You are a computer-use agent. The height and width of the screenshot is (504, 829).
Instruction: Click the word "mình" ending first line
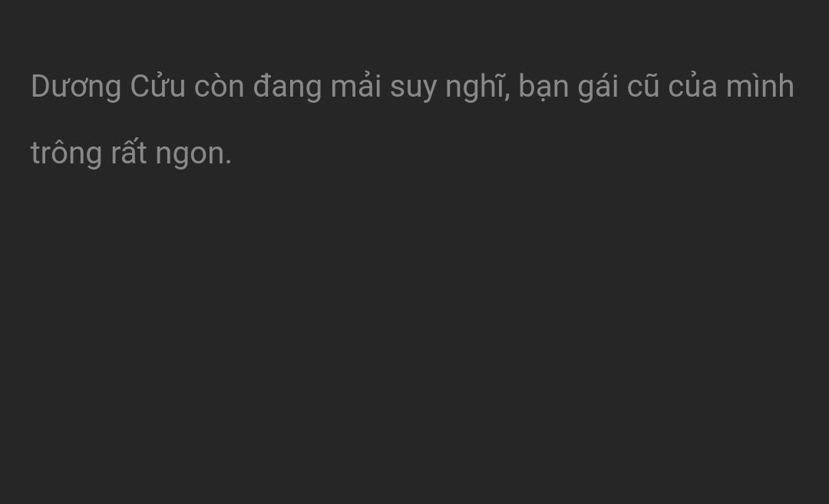[x=760, y=86]
